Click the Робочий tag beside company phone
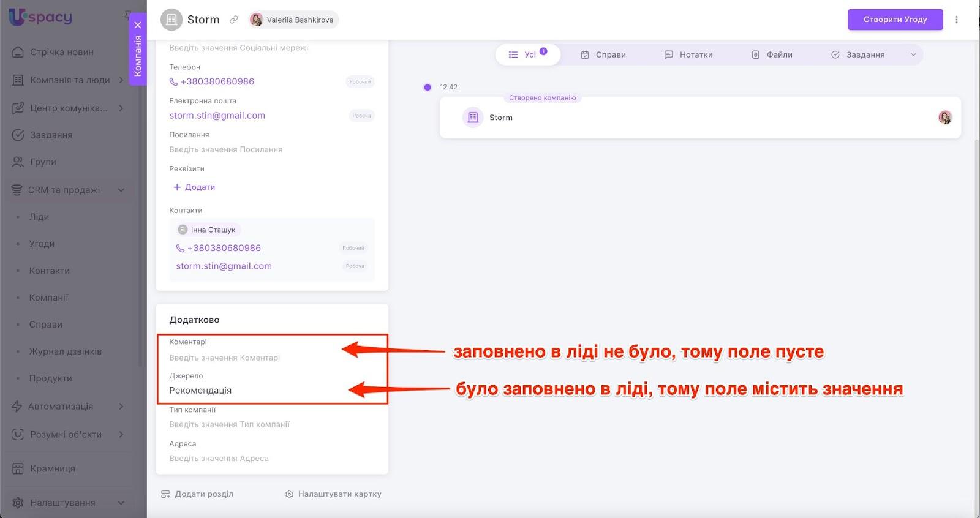Image resolution: width=980 pixels, height=518 pixels. pyautogui.click(x=360, y=81)
